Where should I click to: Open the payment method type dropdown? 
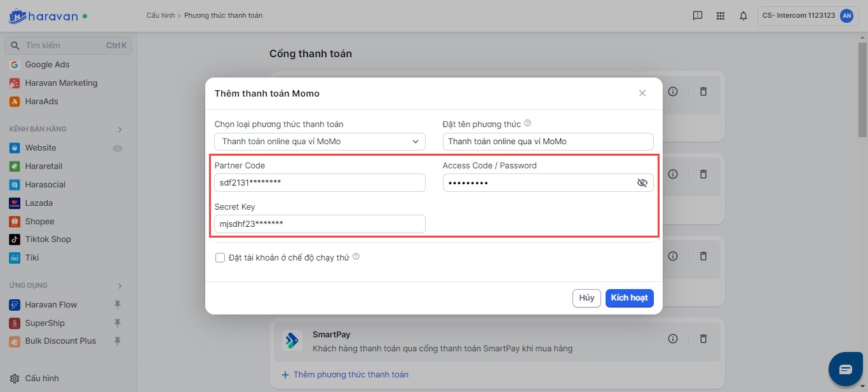(320, 142)
